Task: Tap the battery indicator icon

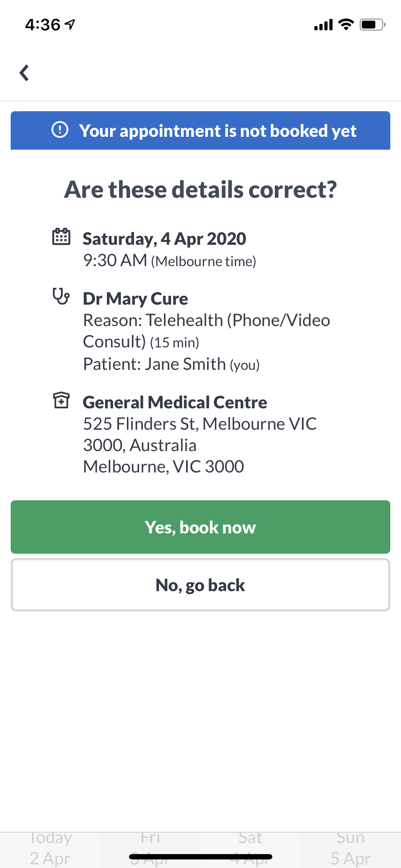Action: point(372,25)
